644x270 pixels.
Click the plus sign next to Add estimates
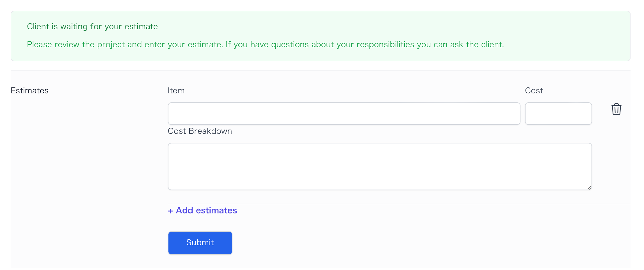click(171, 210)
